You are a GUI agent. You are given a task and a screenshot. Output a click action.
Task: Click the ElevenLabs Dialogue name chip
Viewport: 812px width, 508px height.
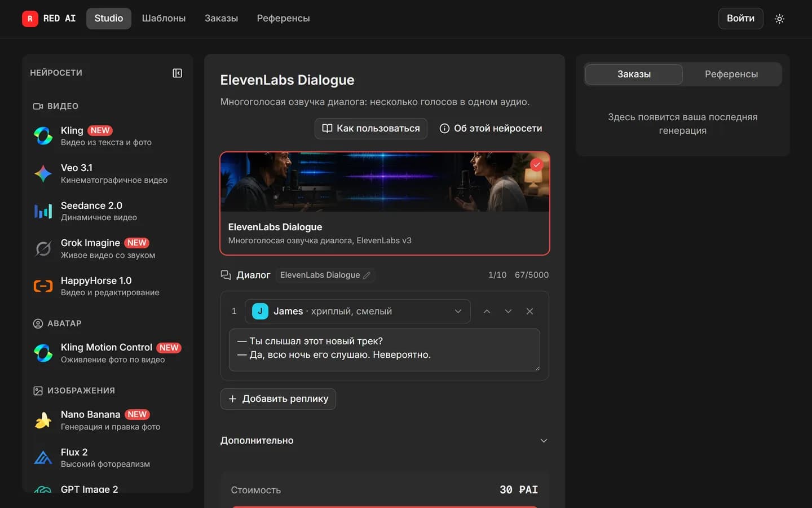[325, 275]
